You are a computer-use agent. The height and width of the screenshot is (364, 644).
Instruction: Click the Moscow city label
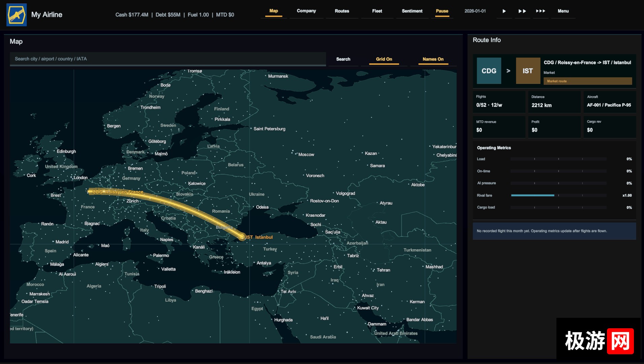coord(306,155)
